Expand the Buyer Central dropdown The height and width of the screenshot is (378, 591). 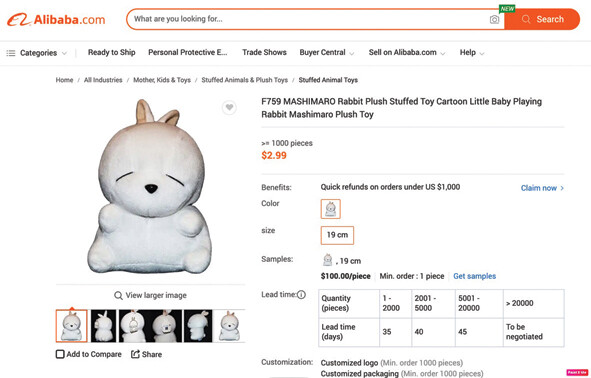327,53
